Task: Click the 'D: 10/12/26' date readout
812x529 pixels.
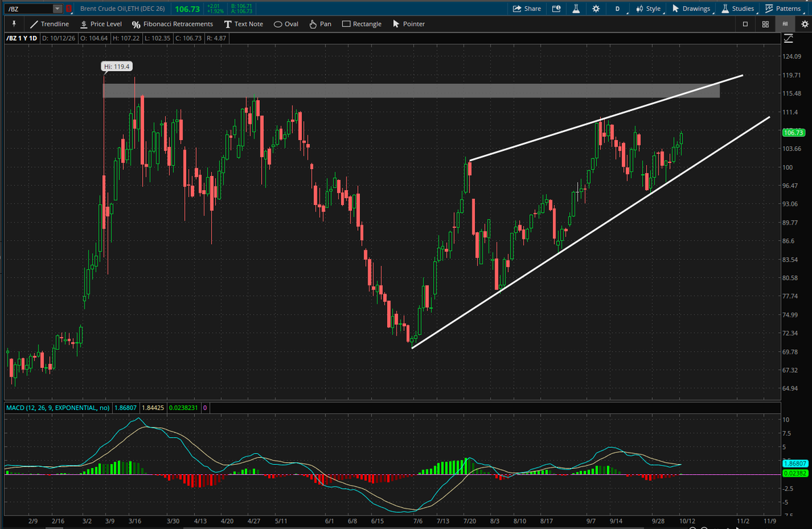Action: point(59,39)
